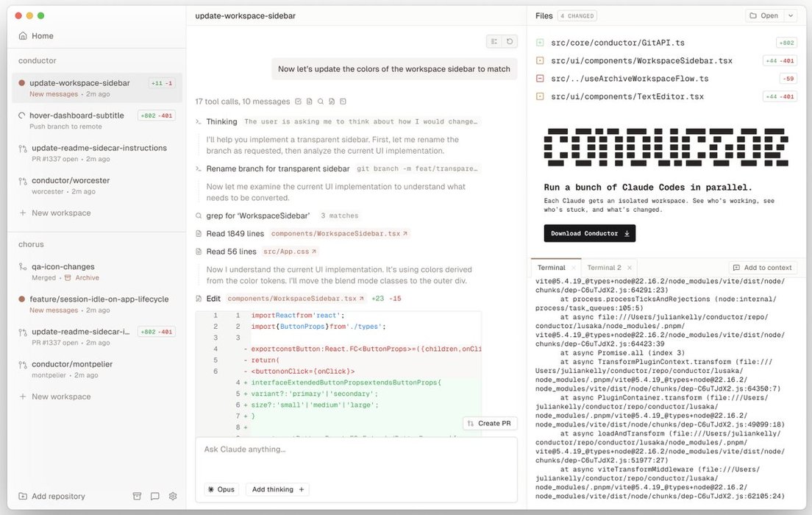Open the dropdown arrow next to Open
812x515 pixels.
[x=791, y=15]
